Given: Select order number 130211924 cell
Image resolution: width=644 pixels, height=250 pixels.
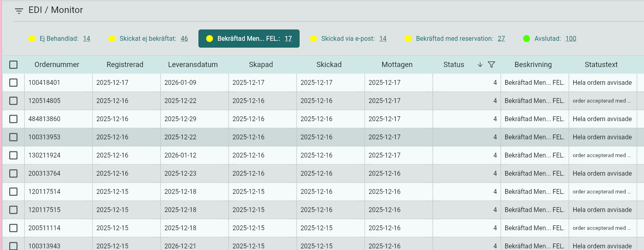Looking at the screenshot, I should (x=58, y=155).
